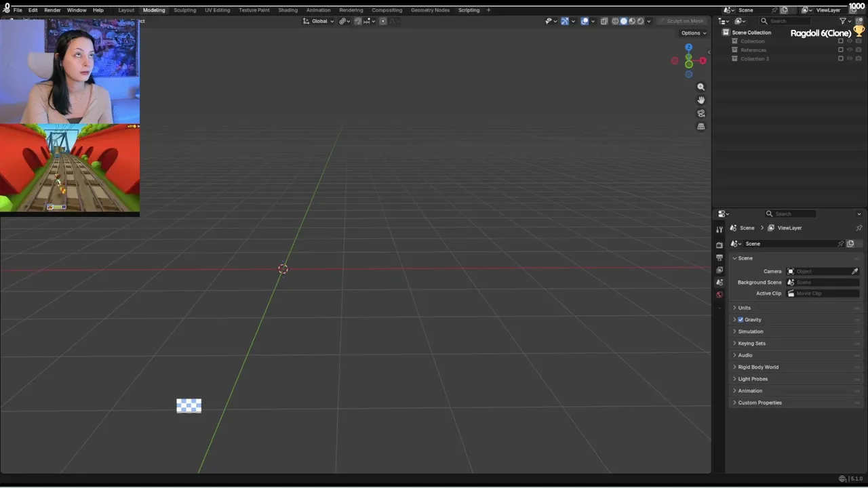Select the Collection 3 row in outliner

click(755, 59)
